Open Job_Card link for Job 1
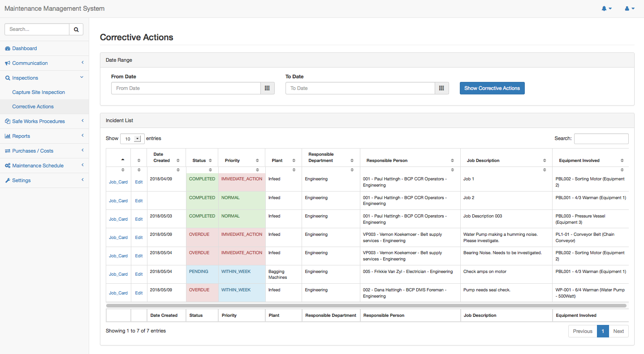The width and height of the screenshot is (644, 354). pyautogui.click(x=118, y=182)
